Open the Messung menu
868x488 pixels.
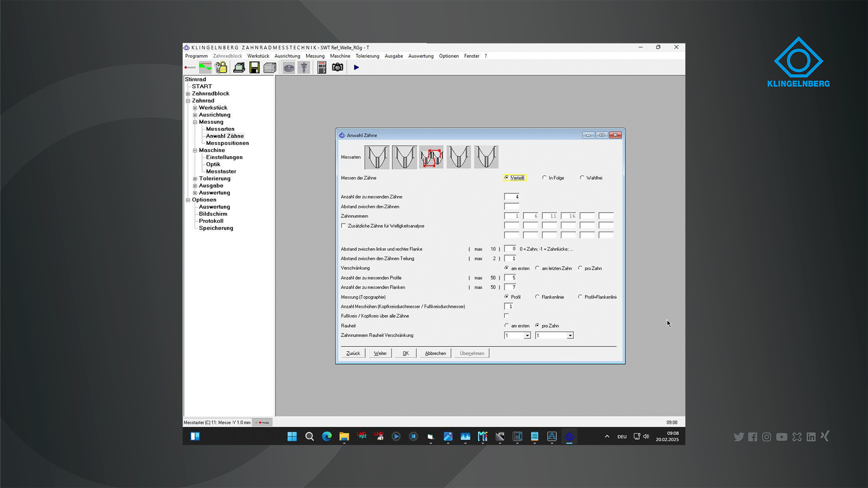(x=315, y=56)
